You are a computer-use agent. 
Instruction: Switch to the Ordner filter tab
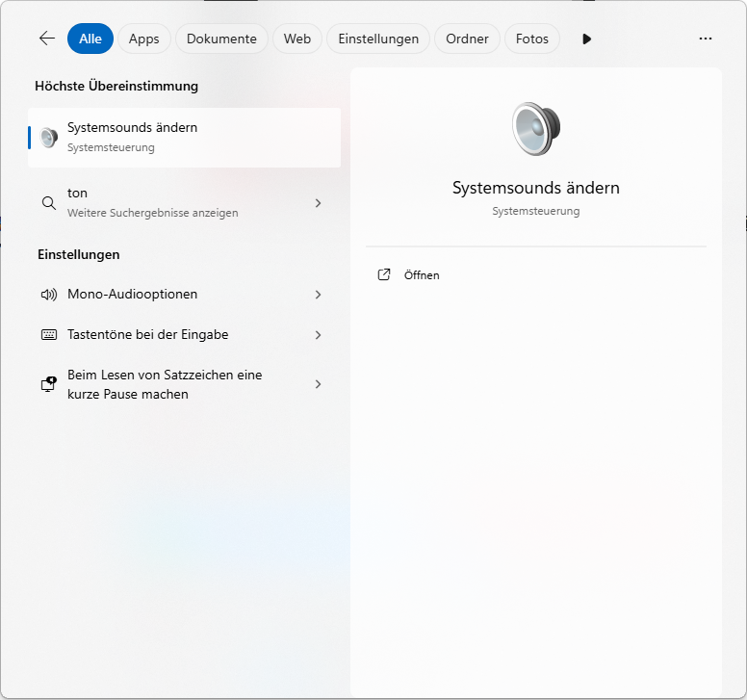point(467,39)
